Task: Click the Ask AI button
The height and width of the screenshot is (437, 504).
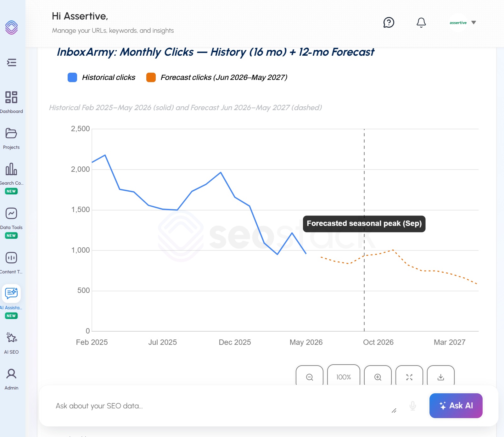Action: point(456,406)
